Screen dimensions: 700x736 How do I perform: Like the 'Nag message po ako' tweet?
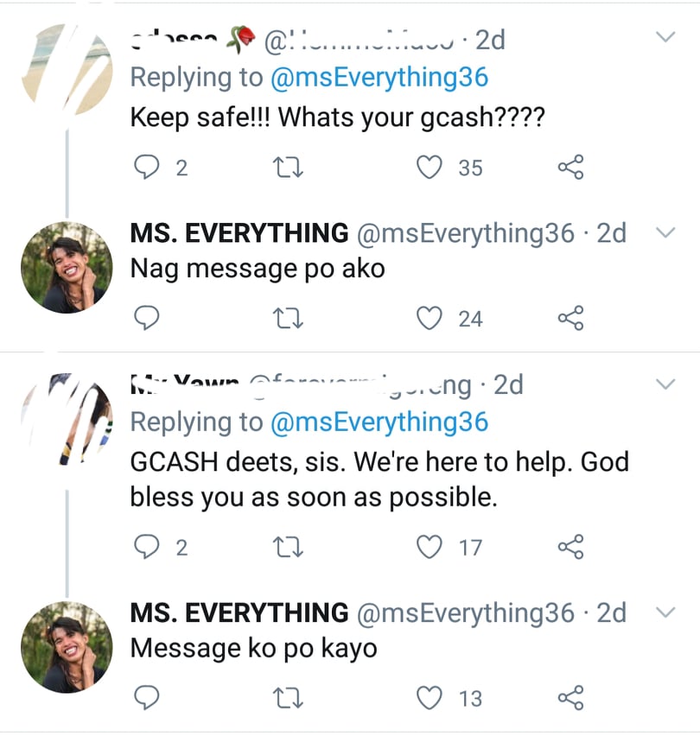click(x=430, y=319)
